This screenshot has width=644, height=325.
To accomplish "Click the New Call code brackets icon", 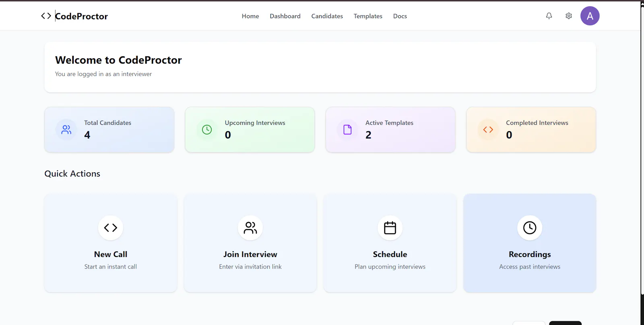I will (111, 228).
